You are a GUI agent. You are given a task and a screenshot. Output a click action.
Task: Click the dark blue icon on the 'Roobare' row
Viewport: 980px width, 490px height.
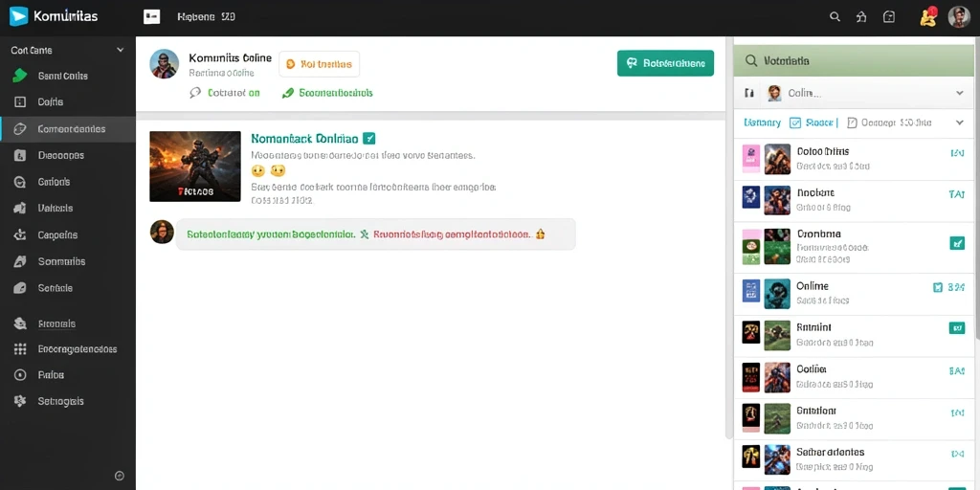750,197
